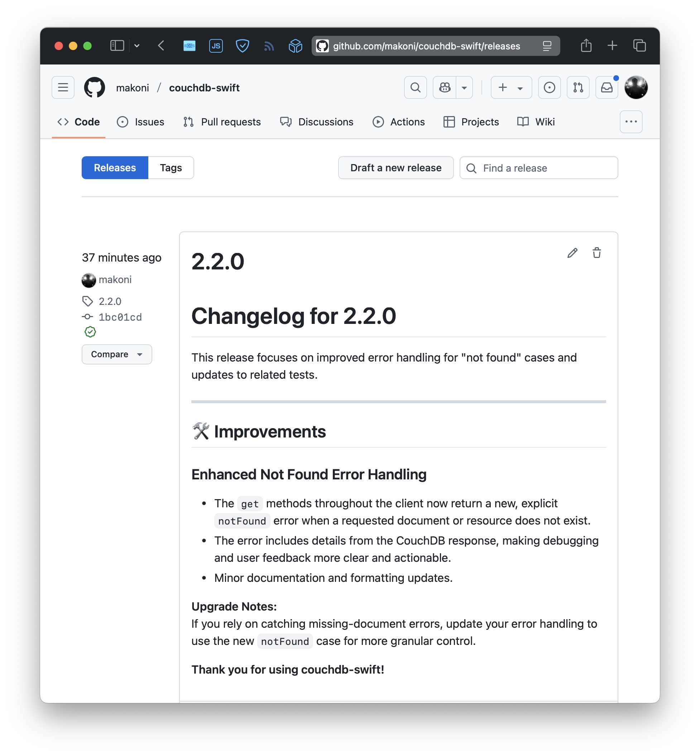Go to GitHub homepage via Octocat logo
Image resolution: width=700 pixels, height=756 pixels.
(94, 87)
